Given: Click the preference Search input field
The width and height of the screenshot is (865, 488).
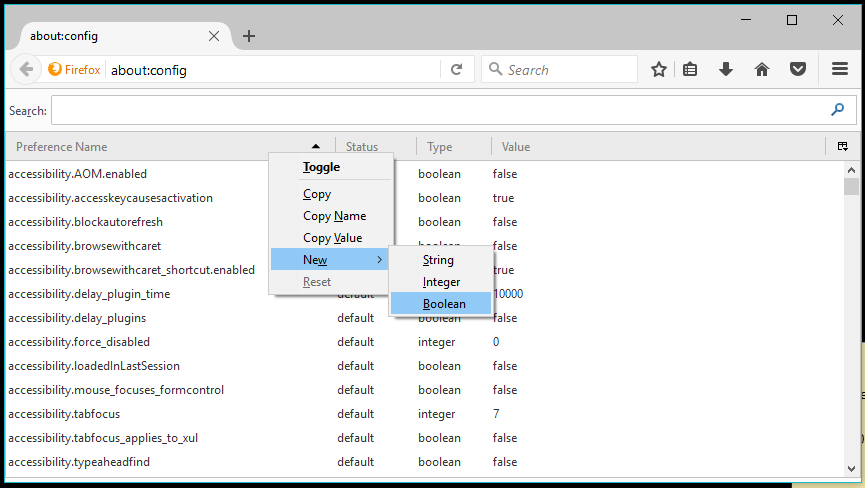Looking at the screenshot, I should [x=440, y=110].
